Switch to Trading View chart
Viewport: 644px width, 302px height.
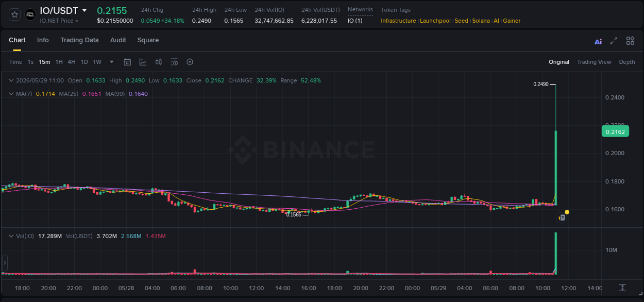tap(594, 62)
